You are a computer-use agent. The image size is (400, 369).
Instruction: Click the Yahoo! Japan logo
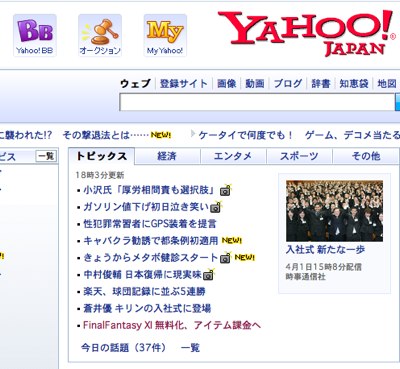tap(307, 33)
